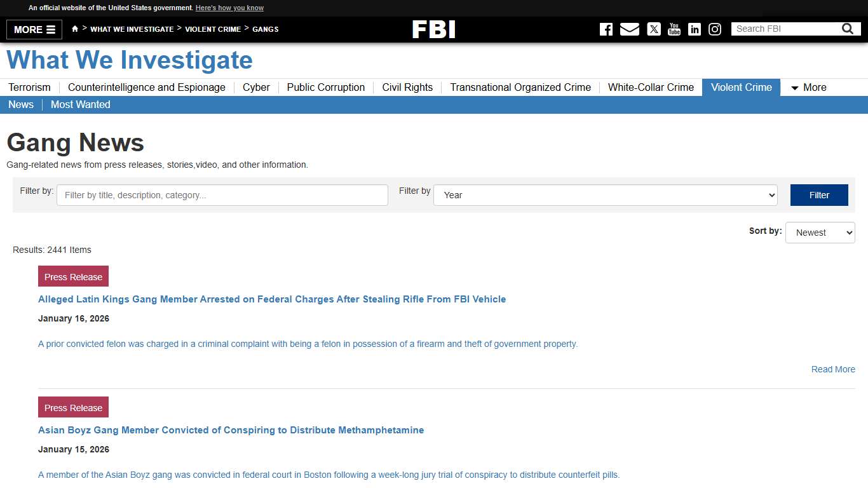Expand the Year filter dropdown

604,195
